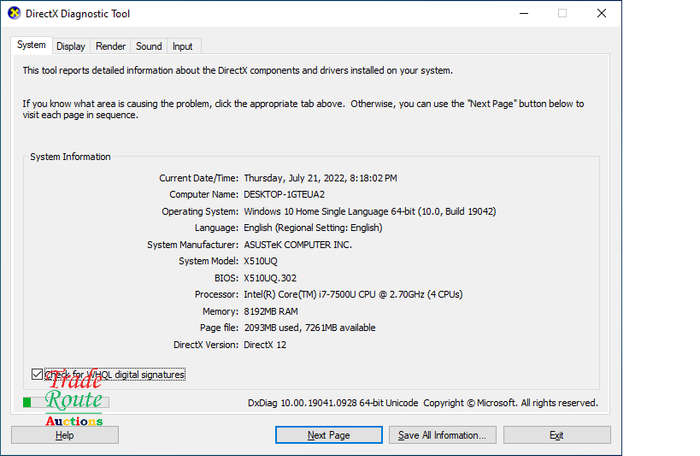
Task: Click the DxDiag version copyright text
Action: click(x=422, y=403)
